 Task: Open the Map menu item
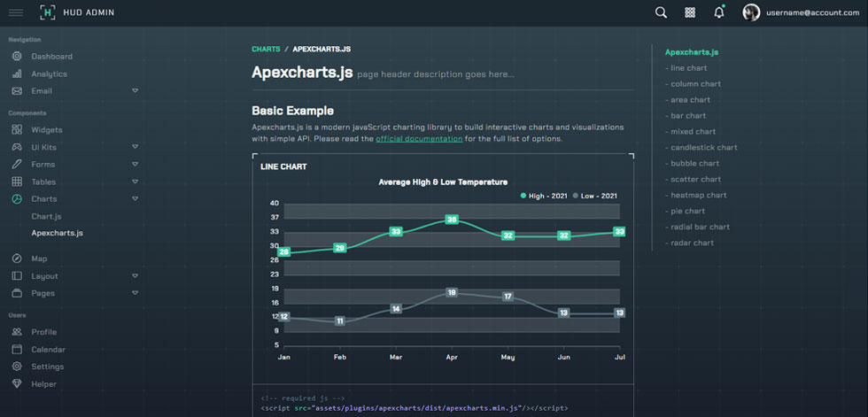tap(39, 259)
